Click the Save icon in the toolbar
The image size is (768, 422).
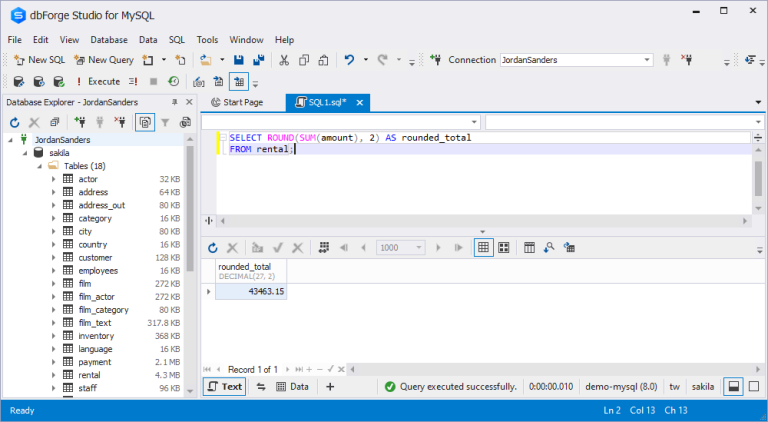(x=241, y=60)
